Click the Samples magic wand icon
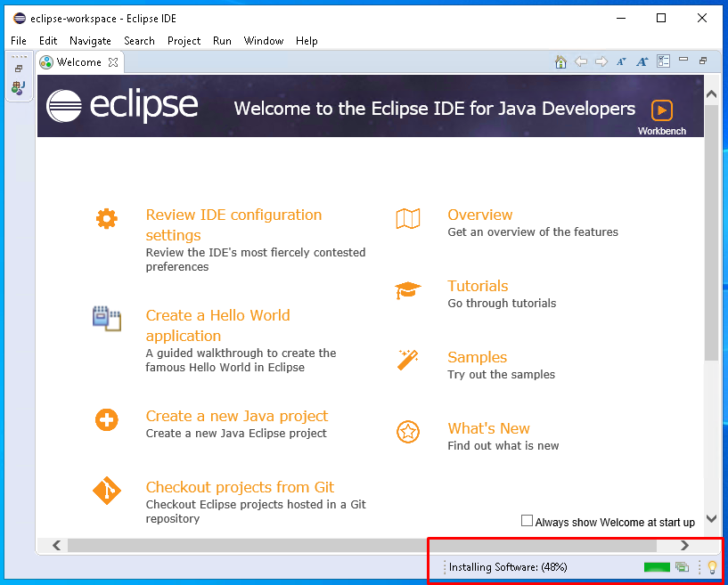 [x=408, y=361]
